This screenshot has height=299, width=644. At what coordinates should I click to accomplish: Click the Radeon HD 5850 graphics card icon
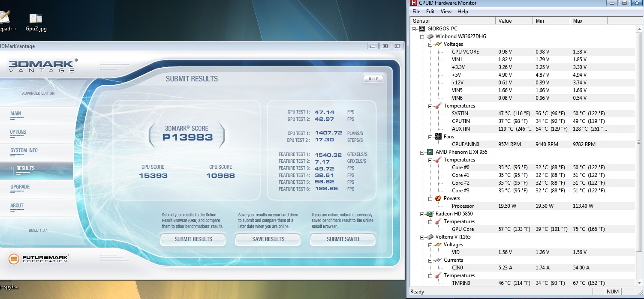click(x=430, y=214)
